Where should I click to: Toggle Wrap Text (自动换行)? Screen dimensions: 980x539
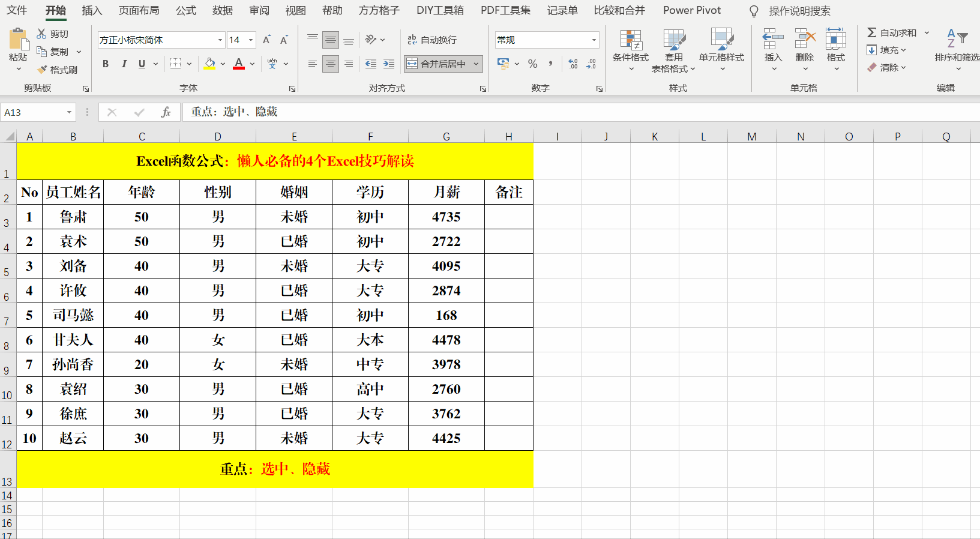[x=432, y=40]
